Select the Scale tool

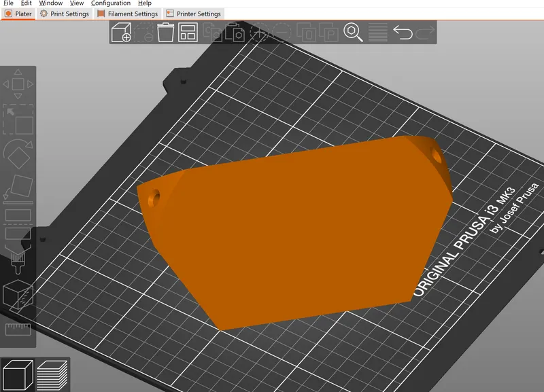tap(18, 120)
